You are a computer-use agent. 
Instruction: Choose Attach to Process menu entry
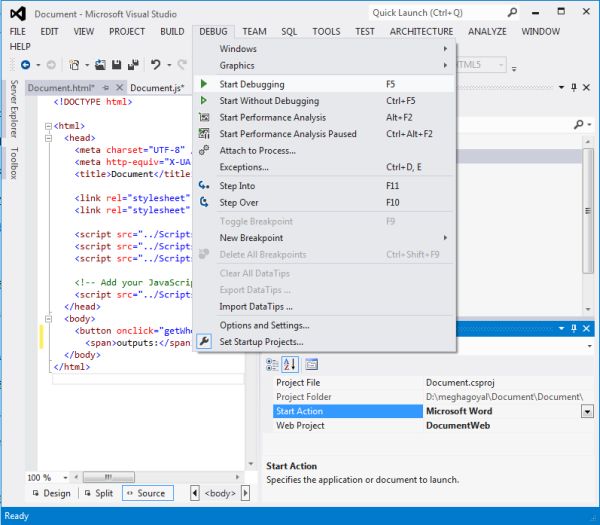257,150
